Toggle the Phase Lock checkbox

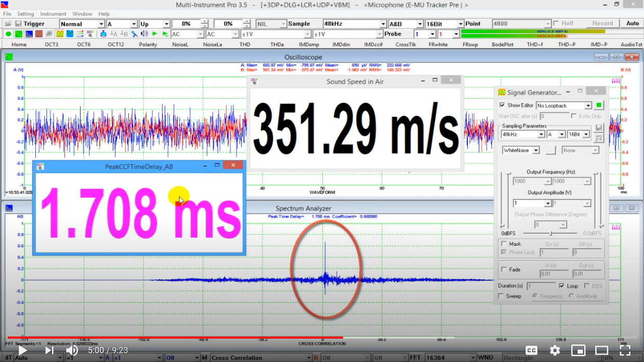click(504, 252)
